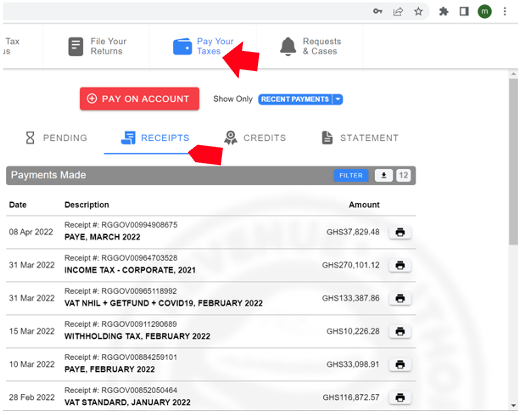Screen dimensions: 522x415
Task: Open the browser three-dot menu
Action: (x=505, y=12)
